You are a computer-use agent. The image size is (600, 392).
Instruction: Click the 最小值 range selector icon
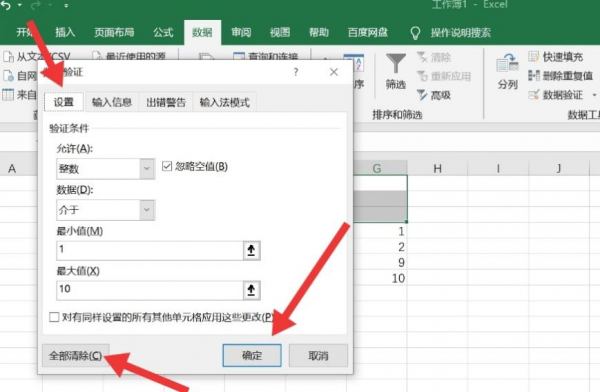click(251, 251)
